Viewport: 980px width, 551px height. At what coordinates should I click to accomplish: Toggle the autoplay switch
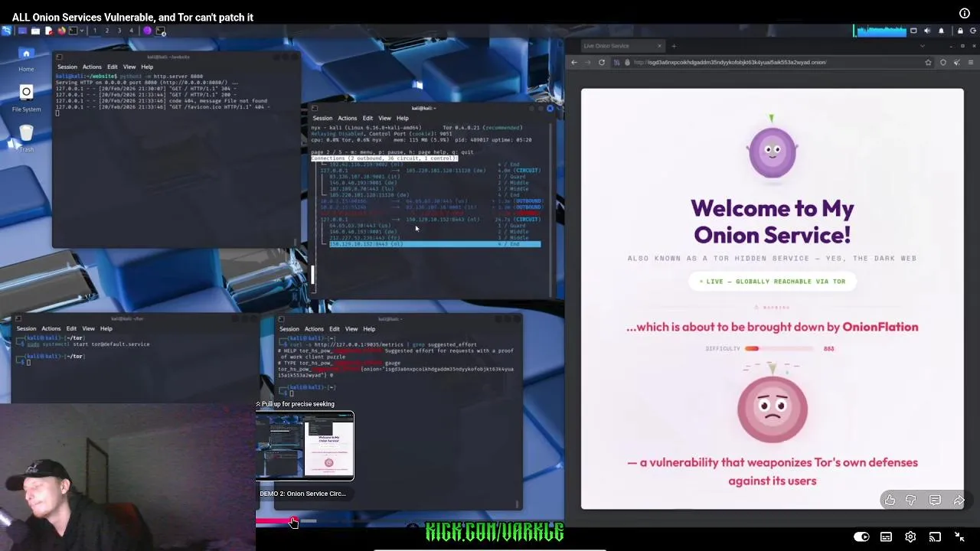pyautogui.click(x=861, y=537)
